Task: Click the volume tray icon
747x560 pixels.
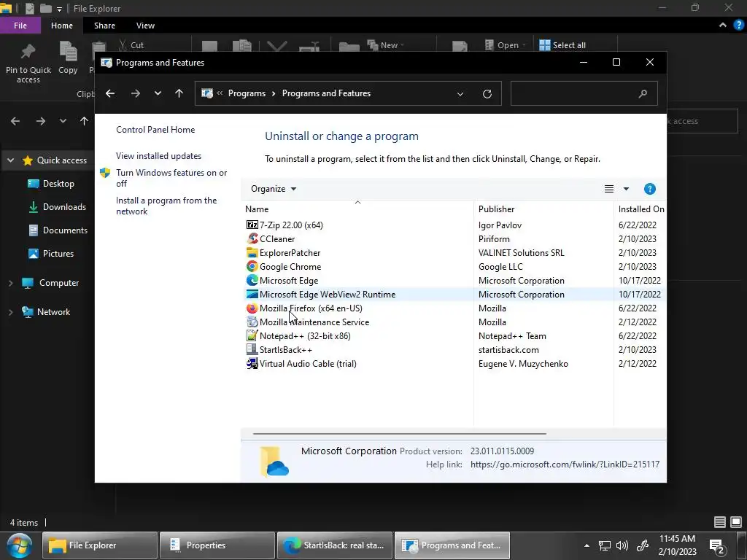Action: pyautogui.click(x=622, y=545)
